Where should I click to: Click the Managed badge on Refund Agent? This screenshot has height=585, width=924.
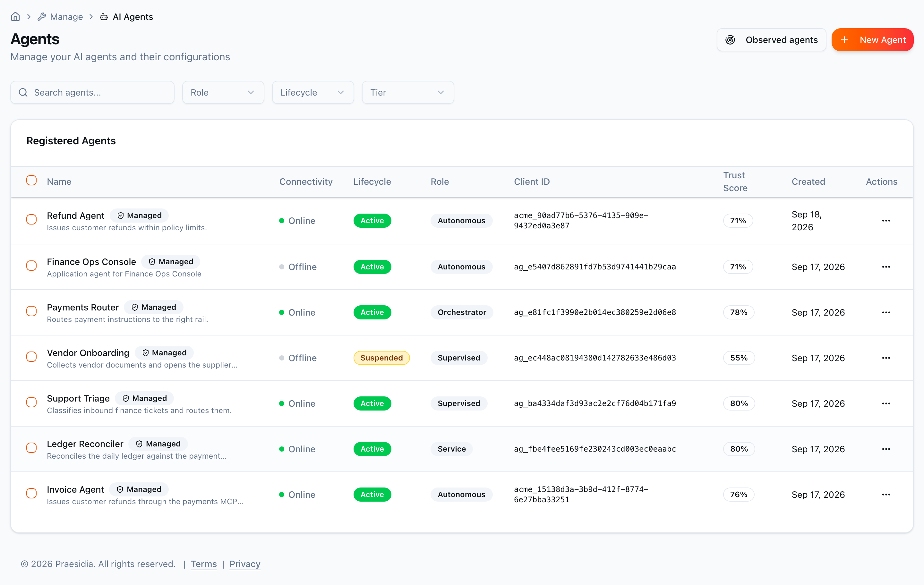pyautogui.click(x=139, y=216)
